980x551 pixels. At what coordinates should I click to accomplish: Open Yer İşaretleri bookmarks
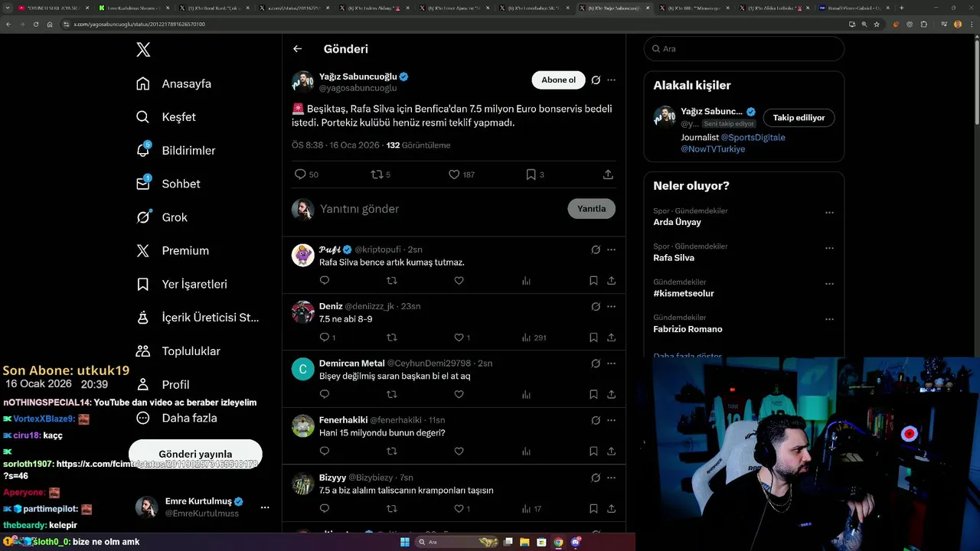coord(181,284)
